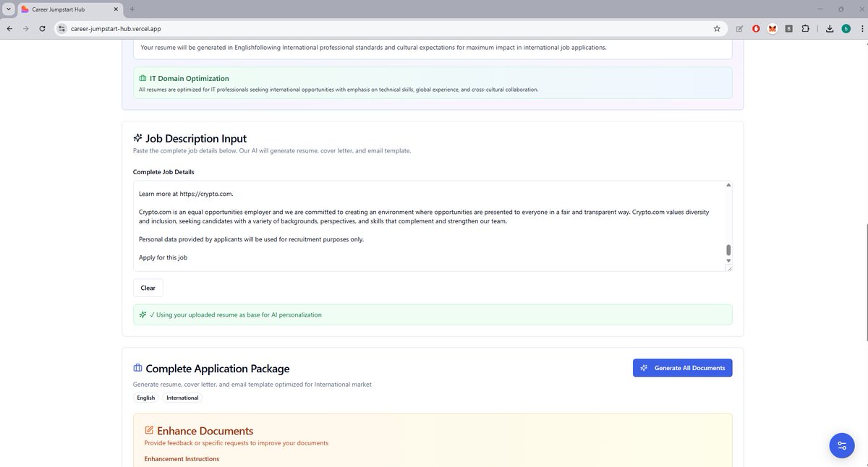Click 'Using your uploaded resume' notice text
This screenshot has width=868, height=467.
click(x=235, y=315)
